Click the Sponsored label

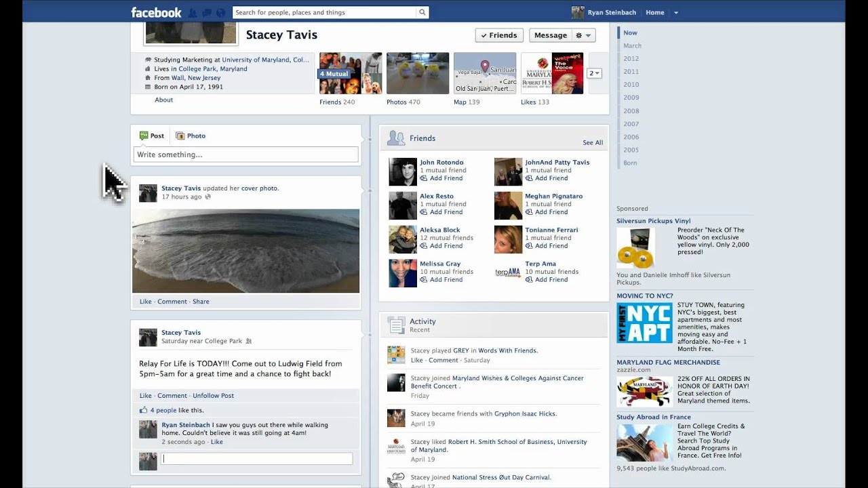(x=632, y=209)
